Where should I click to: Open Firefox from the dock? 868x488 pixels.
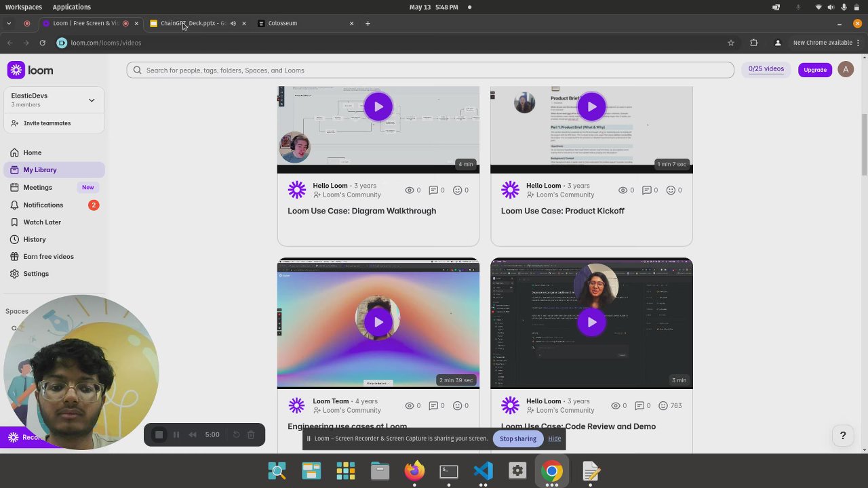(414, 470)
